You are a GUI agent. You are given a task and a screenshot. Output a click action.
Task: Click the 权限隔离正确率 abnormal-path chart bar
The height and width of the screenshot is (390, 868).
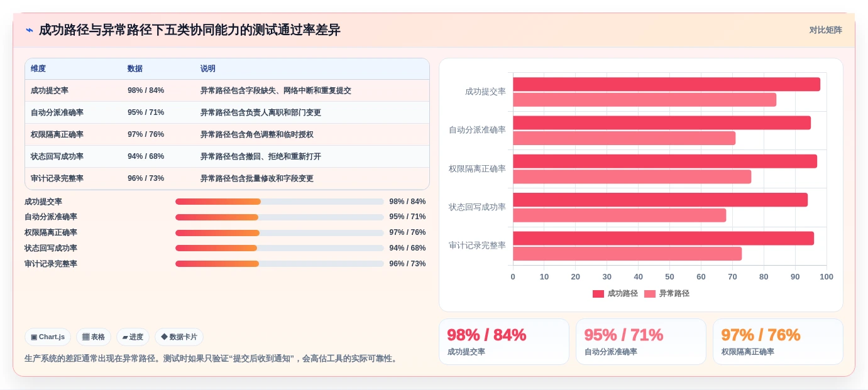[632, 177]
